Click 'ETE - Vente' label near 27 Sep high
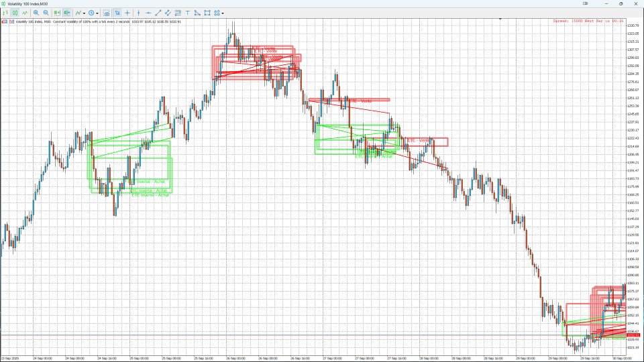This screenshot has height=362, width=644. click(x=360, y=101)
